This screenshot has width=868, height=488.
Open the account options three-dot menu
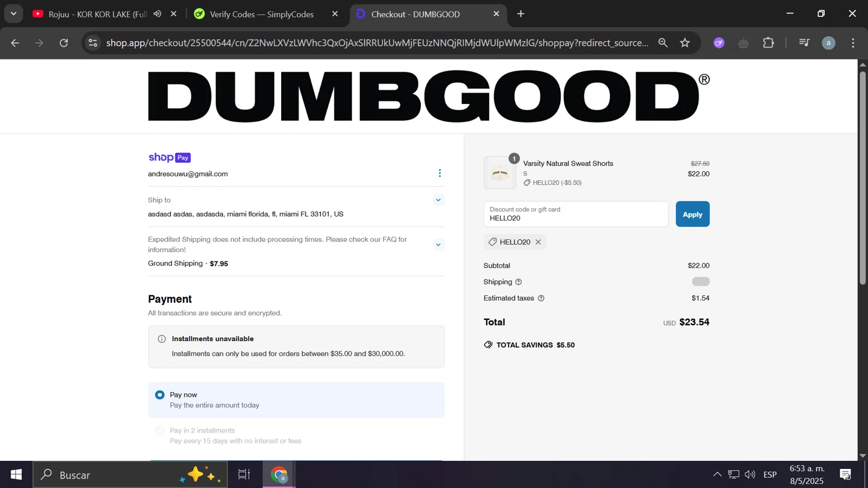440,173
